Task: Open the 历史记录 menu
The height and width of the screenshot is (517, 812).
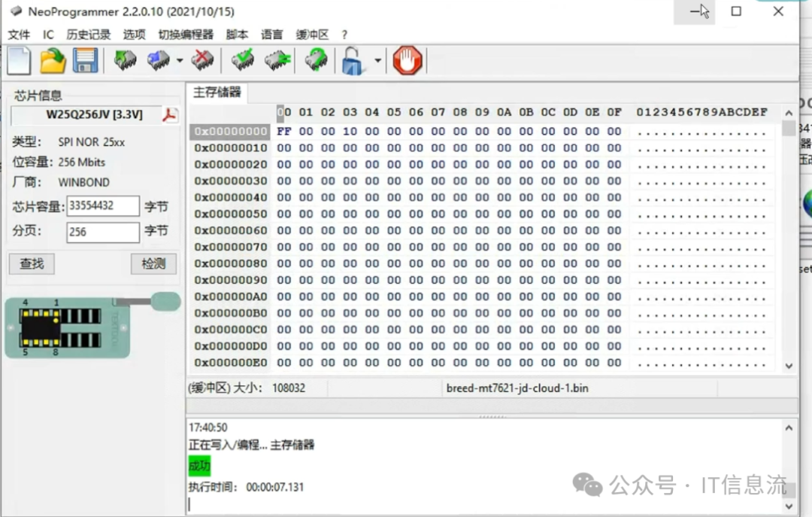Action: click(x=89, y=35)
